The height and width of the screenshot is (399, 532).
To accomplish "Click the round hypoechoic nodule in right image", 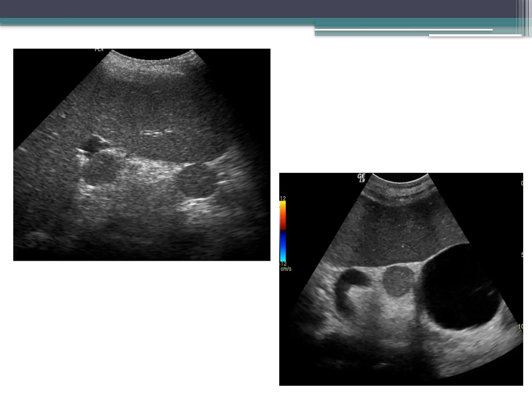I will (x=397, y=281).
